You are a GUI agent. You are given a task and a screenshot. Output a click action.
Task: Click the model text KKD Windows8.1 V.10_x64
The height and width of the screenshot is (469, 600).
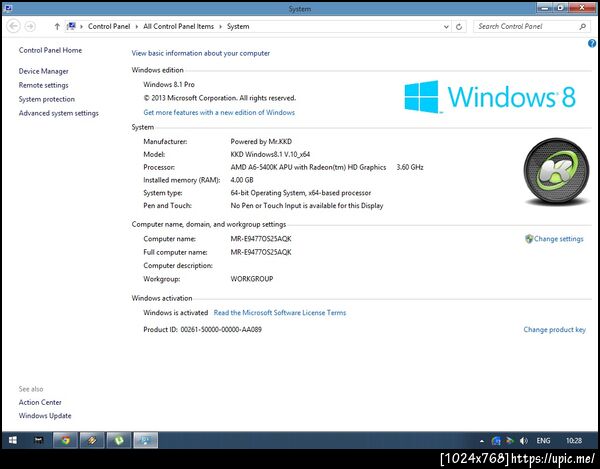270,154
